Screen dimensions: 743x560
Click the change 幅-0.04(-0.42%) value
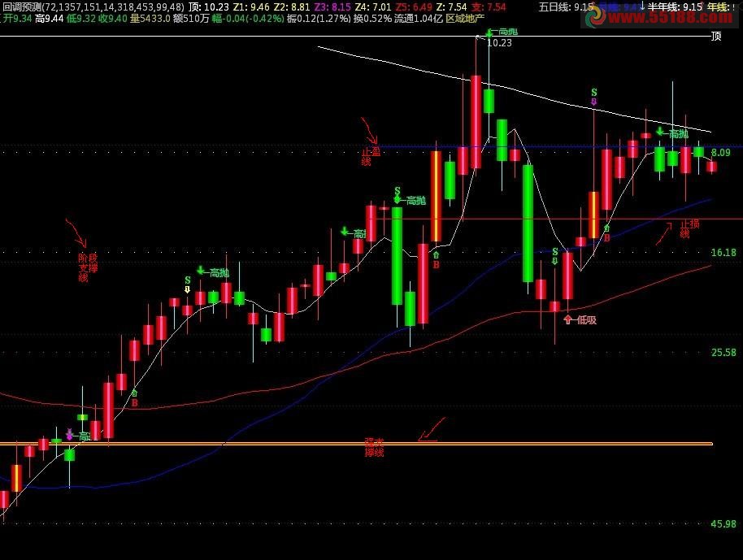click(x=248, y=19)
